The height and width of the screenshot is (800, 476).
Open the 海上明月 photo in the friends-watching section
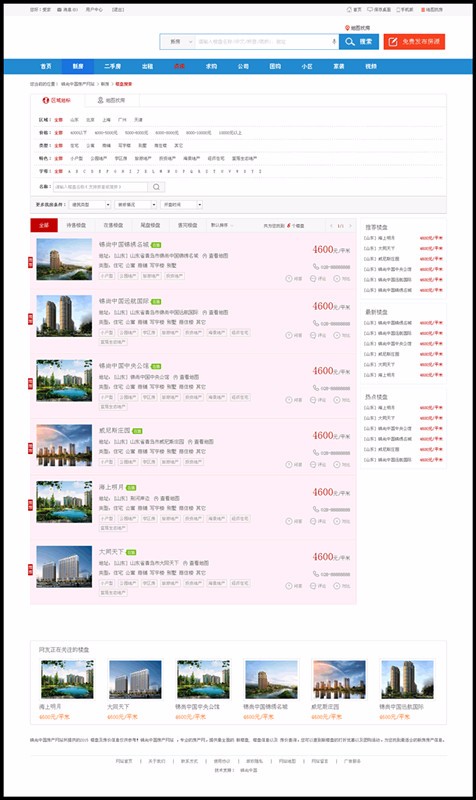[67, 680]
